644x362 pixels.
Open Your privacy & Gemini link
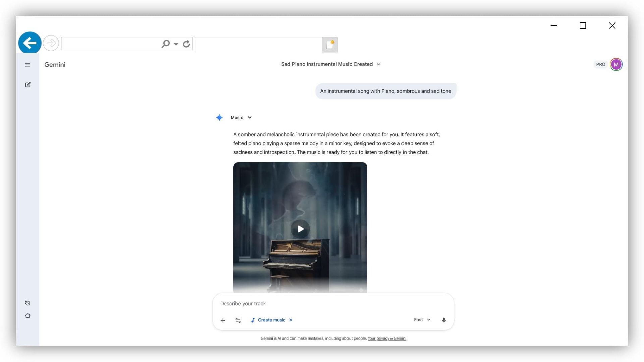click(386, 338)
